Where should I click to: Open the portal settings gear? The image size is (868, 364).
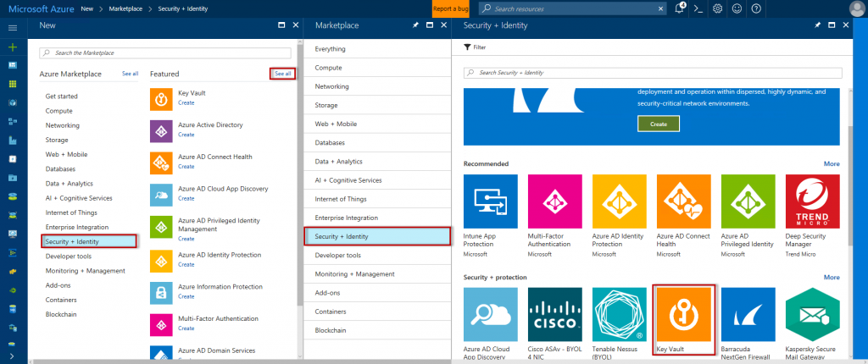pyautogui.click(x=717, y=8)
